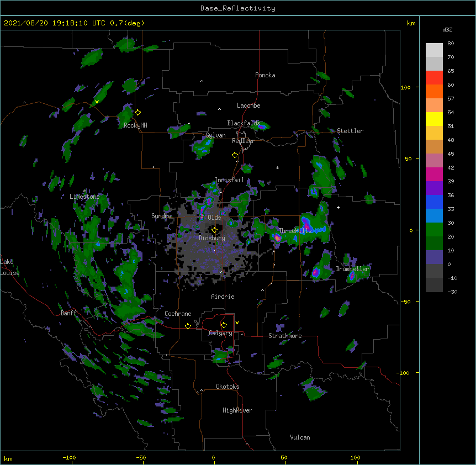The image size is (476, 465).
Task: Click the Limestone label
Action: click(x=84, y=197)
